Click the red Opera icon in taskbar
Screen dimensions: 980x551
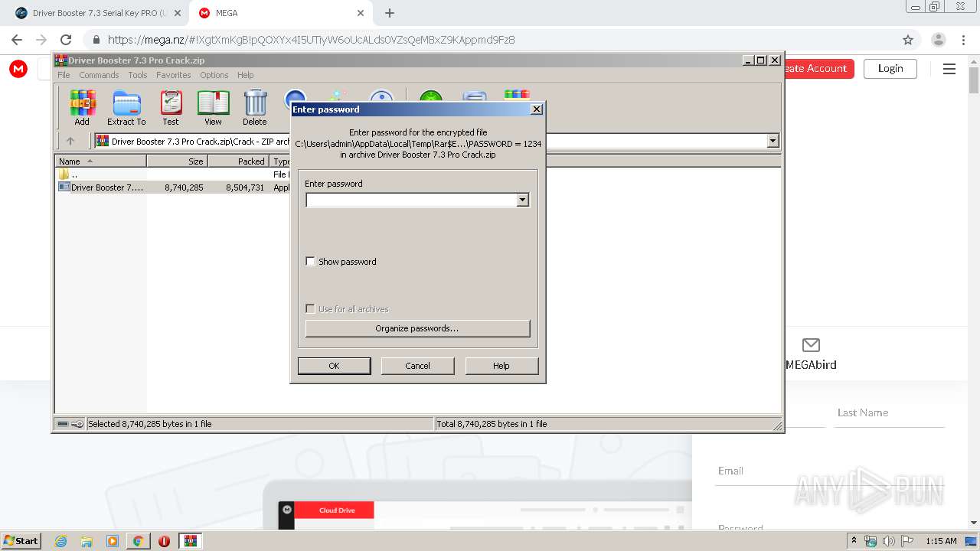pyautogui.click(x=164, y=541)
